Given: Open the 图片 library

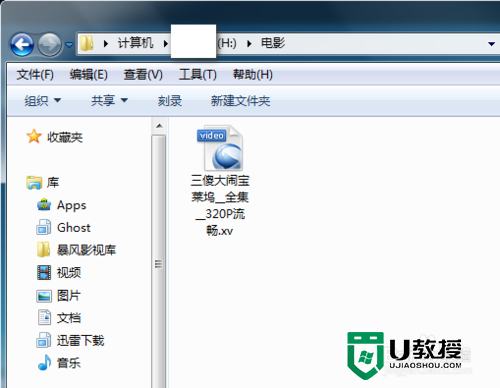Looking at the screenshot, I should 69,295.
